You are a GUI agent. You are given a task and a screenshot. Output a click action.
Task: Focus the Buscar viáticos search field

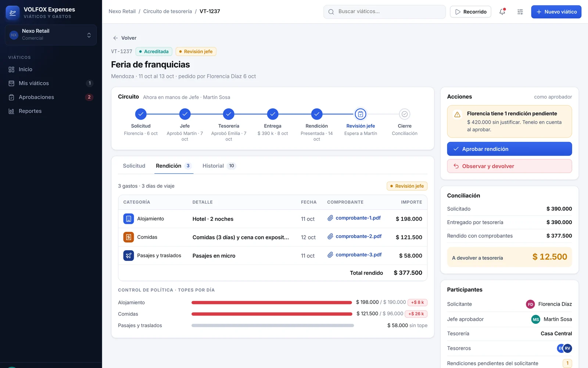(384, 12)
